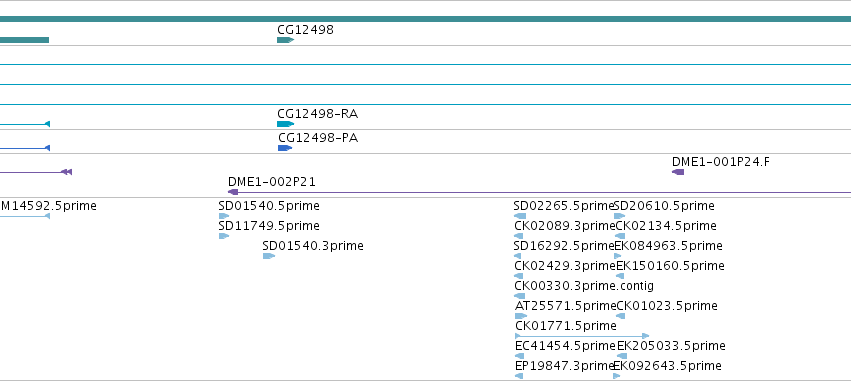Select the SD01540.5prime EST arrow
This screenshot has width=851, height=381.
(224, 216)
